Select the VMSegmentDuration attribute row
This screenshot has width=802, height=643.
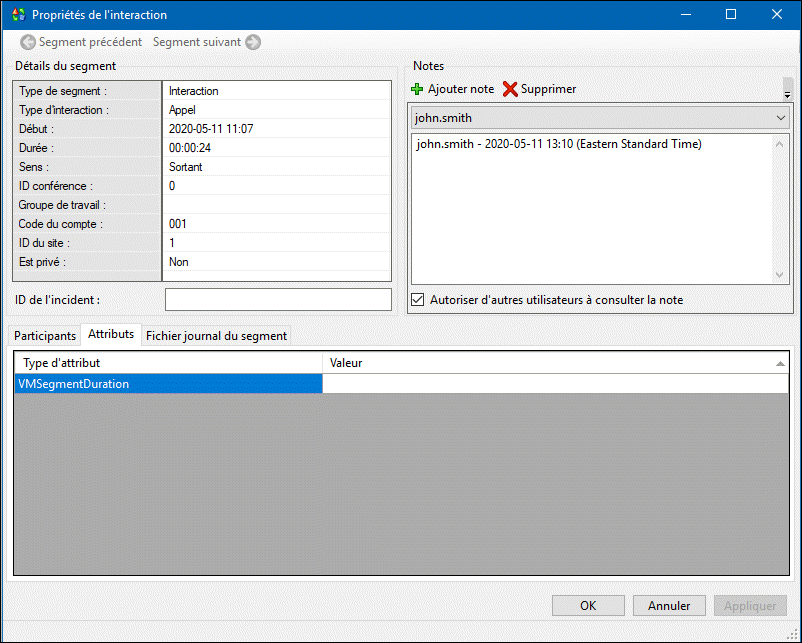pyautogui.click(x=168, y=384)
